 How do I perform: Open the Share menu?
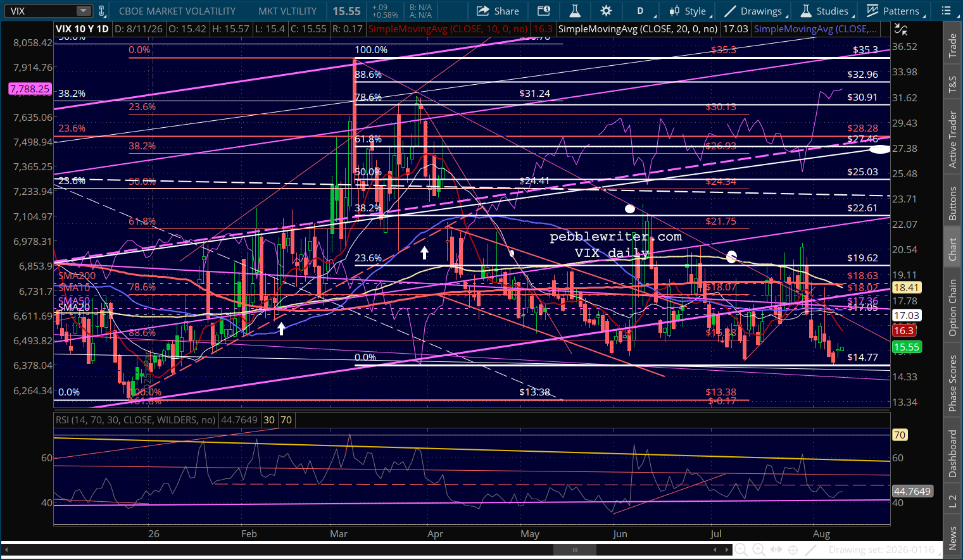(498, 11)
